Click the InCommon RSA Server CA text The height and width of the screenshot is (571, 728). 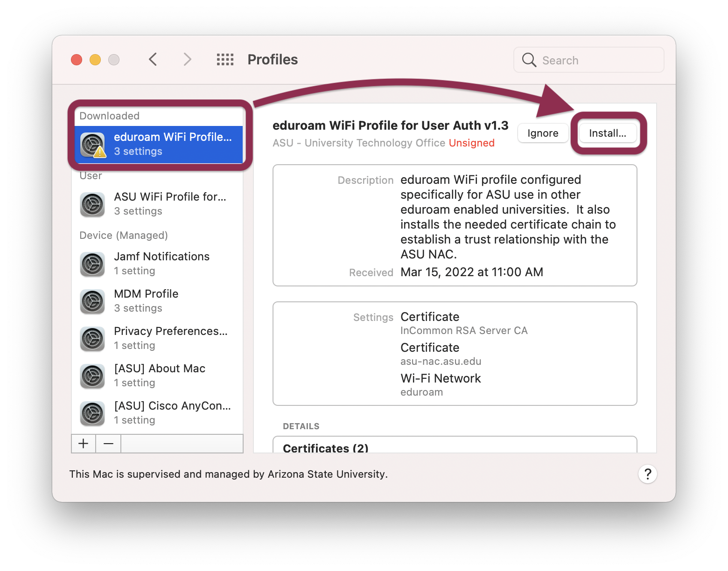[x=464, y=330]
